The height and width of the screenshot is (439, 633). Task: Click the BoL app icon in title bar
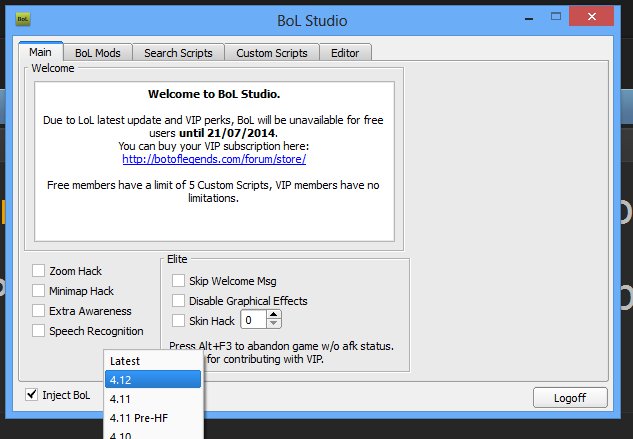click(23, 19)
